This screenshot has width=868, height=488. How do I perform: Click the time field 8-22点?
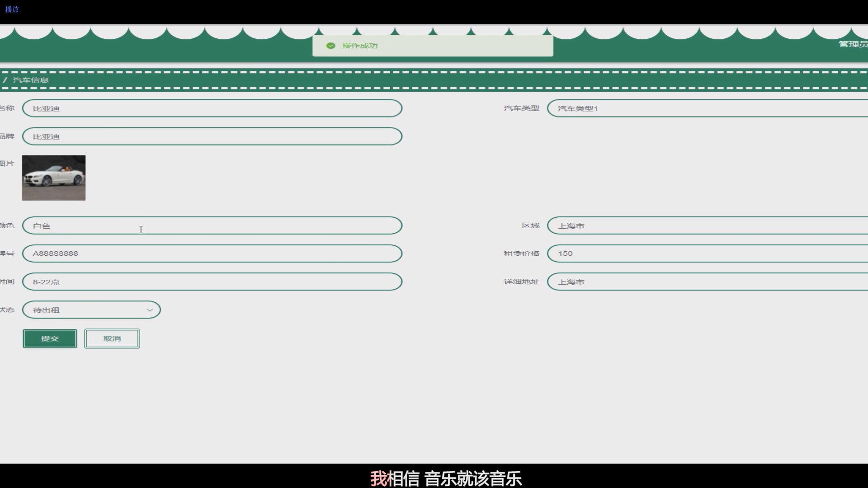(212, 282)
